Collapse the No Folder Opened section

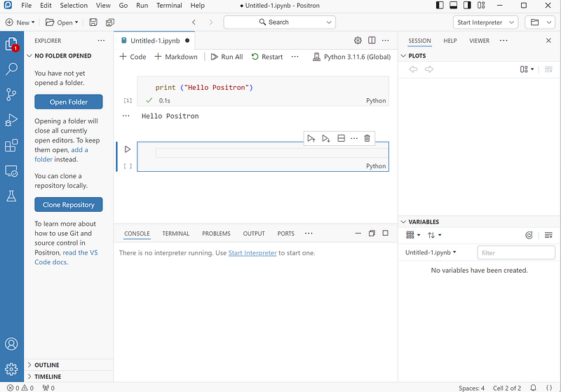point(62,56)
